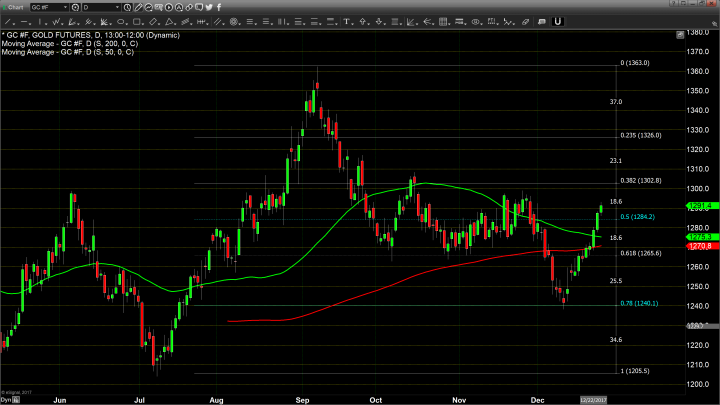The height and width of the screenshot is (405, 720).
Task: Select the regression channel tool
Action: pos(186,22)
